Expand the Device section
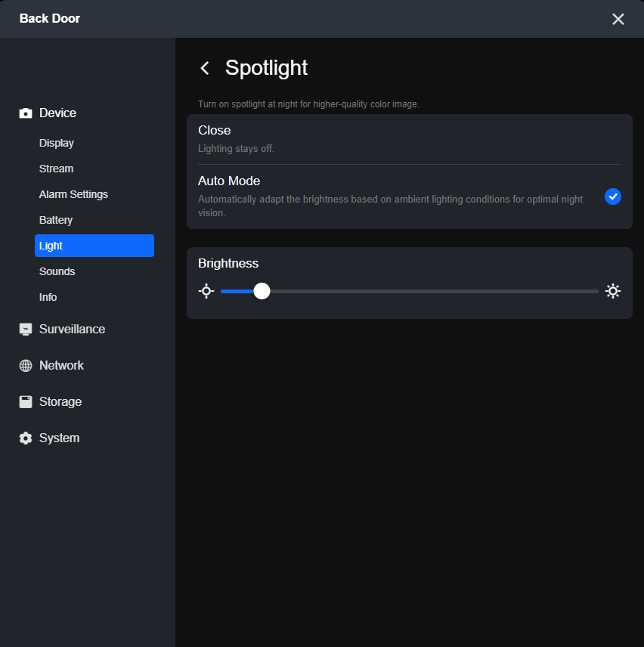Viewport: 644px width, 647px height. (x=57, y=113)
